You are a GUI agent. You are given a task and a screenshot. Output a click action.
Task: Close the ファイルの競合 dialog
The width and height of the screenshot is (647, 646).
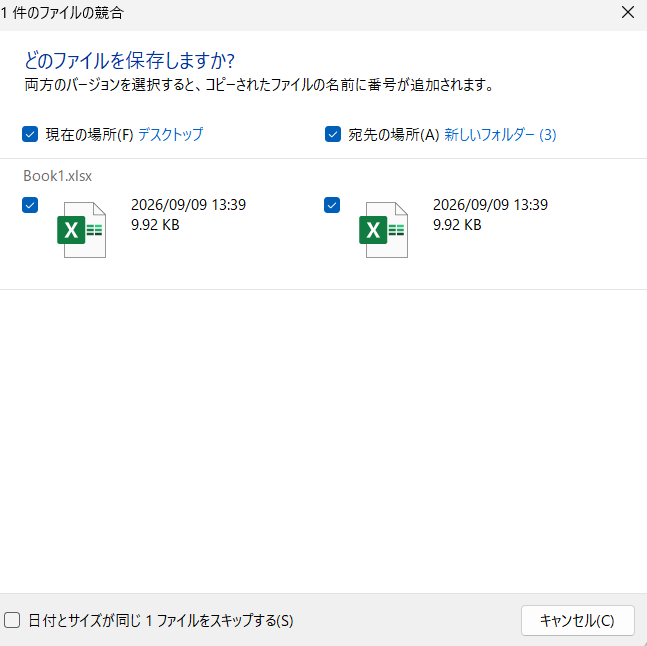(628, 12)
